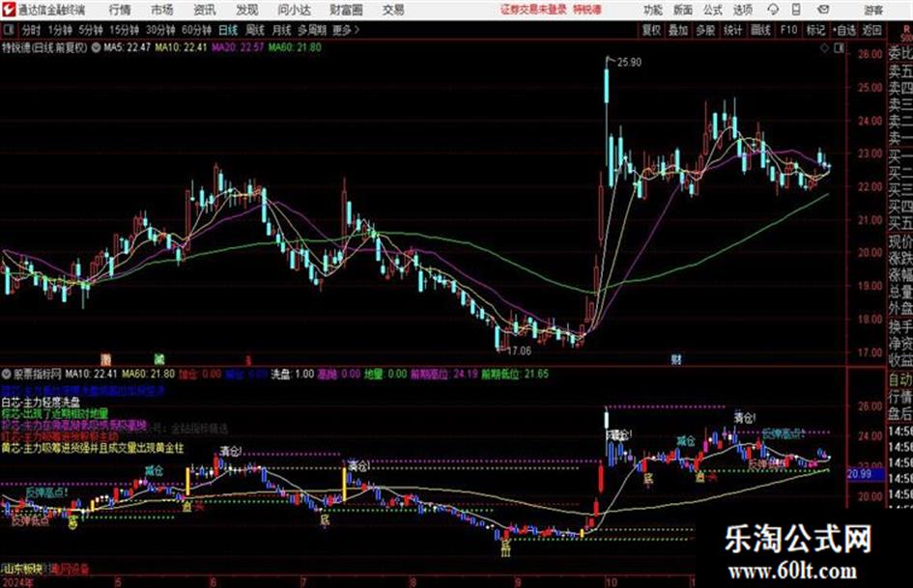Click the 复权 toolbar button

(651, 30)
